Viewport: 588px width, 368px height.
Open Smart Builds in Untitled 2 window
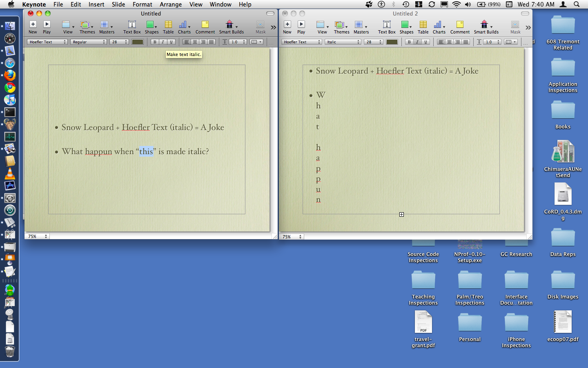(486, 27)
